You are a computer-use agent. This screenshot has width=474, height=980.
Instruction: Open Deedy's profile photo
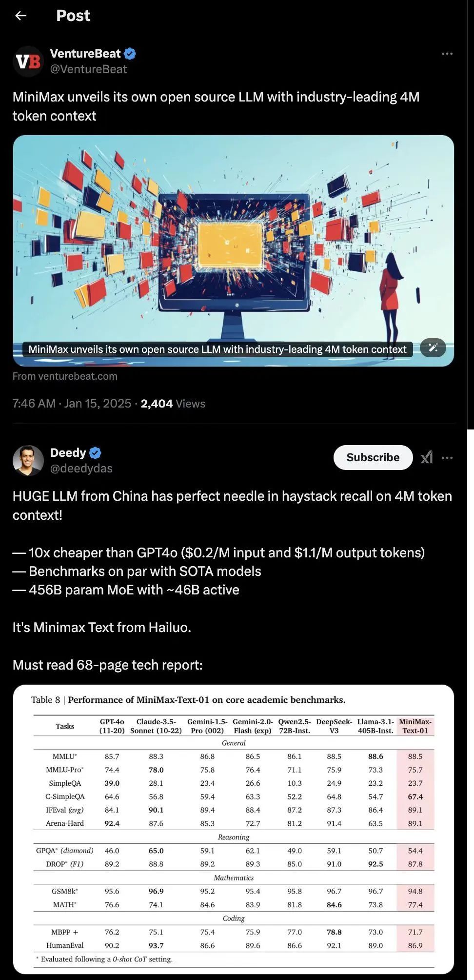(28, 460)
